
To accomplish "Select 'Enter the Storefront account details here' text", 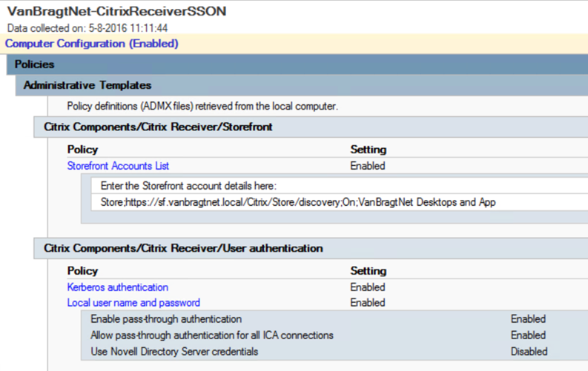I will coord(188,186).
